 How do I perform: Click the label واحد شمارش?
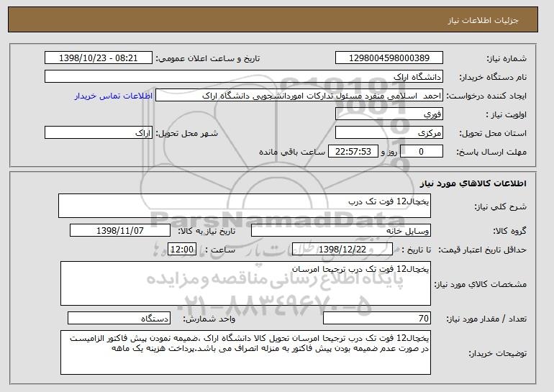[x=209, y=319]
